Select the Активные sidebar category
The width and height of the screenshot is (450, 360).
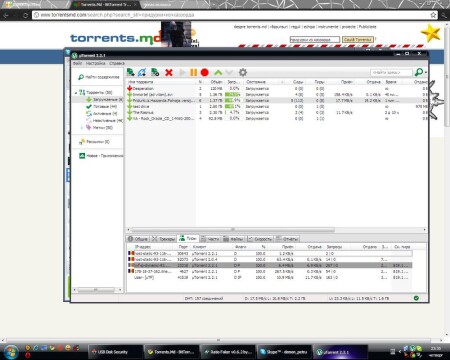102,114
